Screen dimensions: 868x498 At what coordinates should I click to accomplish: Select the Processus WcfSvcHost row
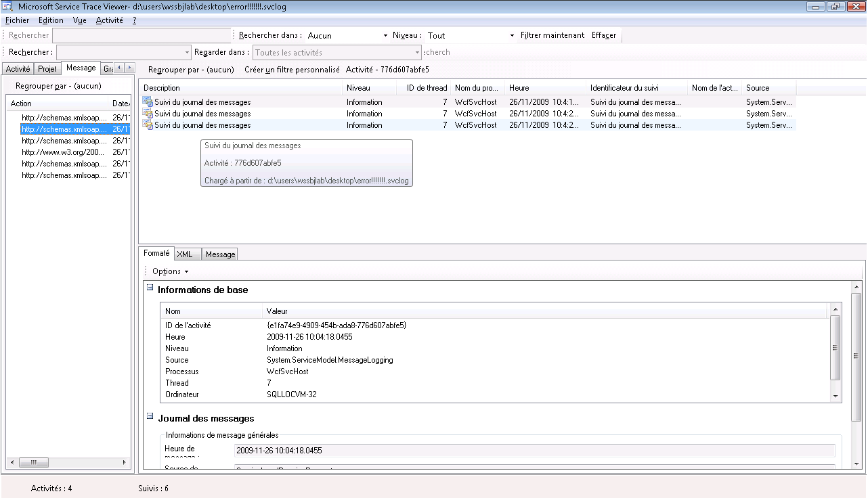(495, 371)
